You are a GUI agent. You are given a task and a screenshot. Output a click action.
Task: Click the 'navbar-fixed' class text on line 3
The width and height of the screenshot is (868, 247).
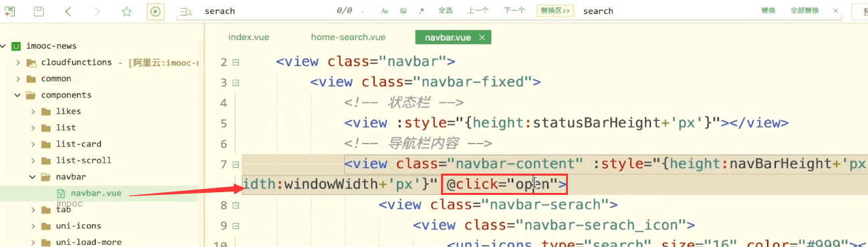pos(477,82)
